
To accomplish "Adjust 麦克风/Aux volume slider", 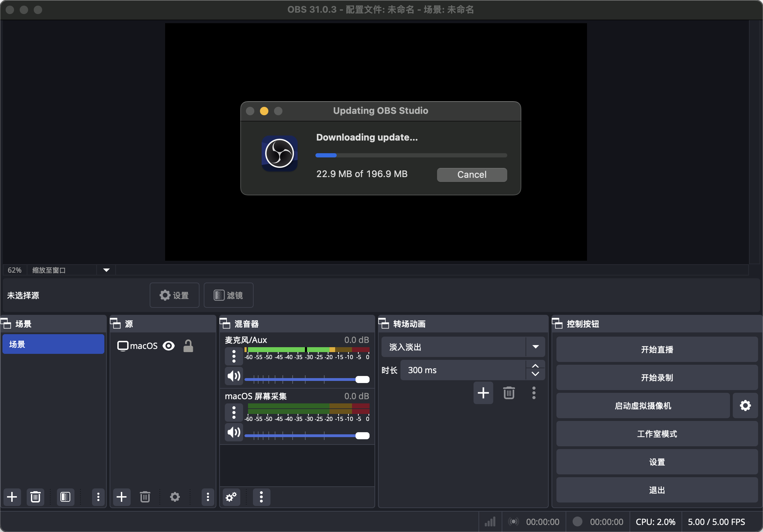I will [x=307, y=379].
